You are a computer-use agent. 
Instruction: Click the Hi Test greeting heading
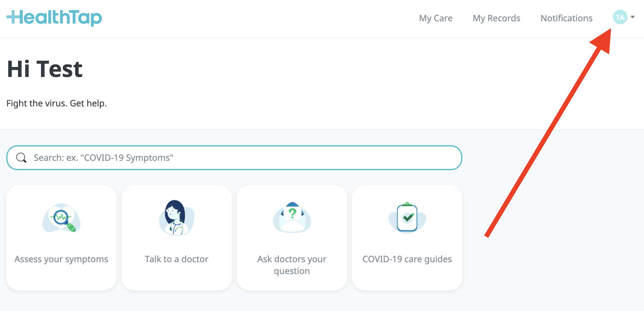coord(45,69)
